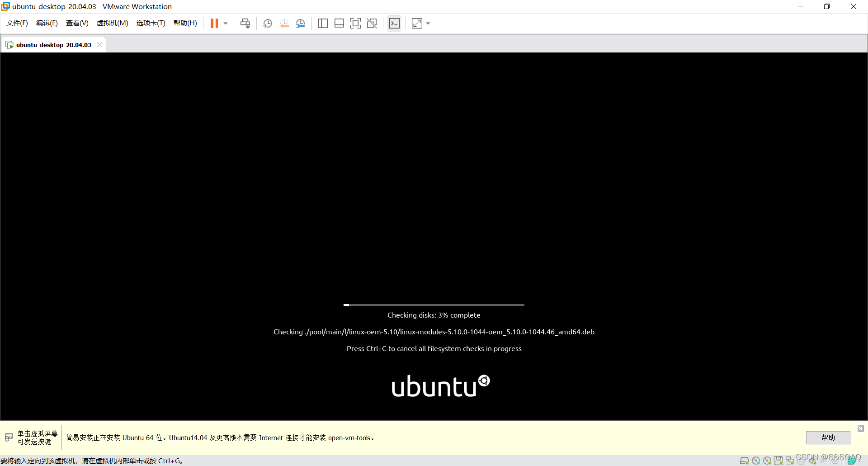Open the snapshot manager
This screenshot has height=466, width=868.
(x=301, y=23)
